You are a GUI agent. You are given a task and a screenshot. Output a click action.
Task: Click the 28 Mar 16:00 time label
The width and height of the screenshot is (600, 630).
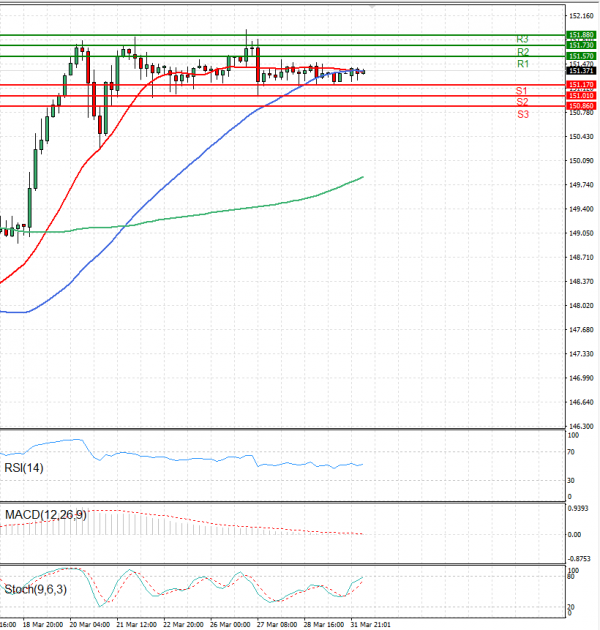pos(324,624)
